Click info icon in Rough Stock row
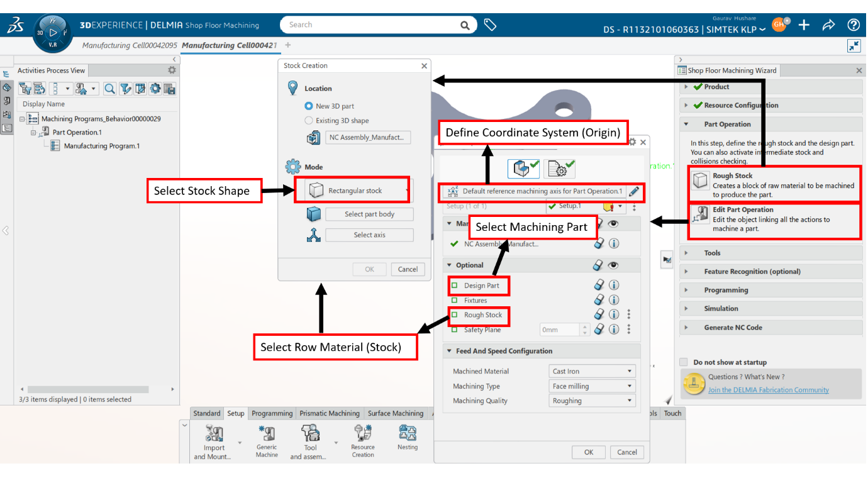 (x=614, y=314)
